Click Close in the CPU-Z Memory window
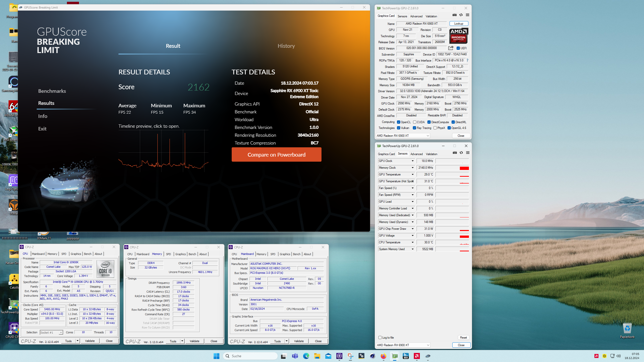Viewport: 644px width, 362px height. coord(214,341)
